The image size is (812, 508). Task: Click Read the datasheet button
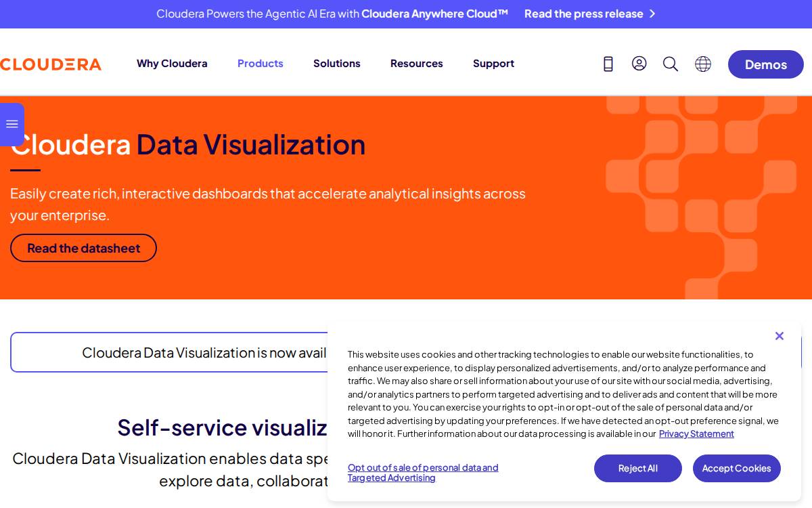pos(83,248)
